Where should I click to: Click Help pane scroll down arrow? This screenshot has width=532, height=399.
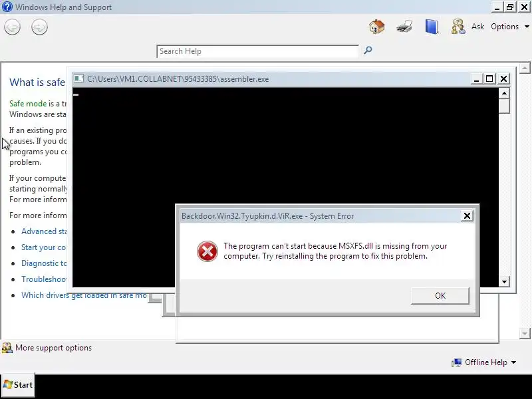click(525, 334)
